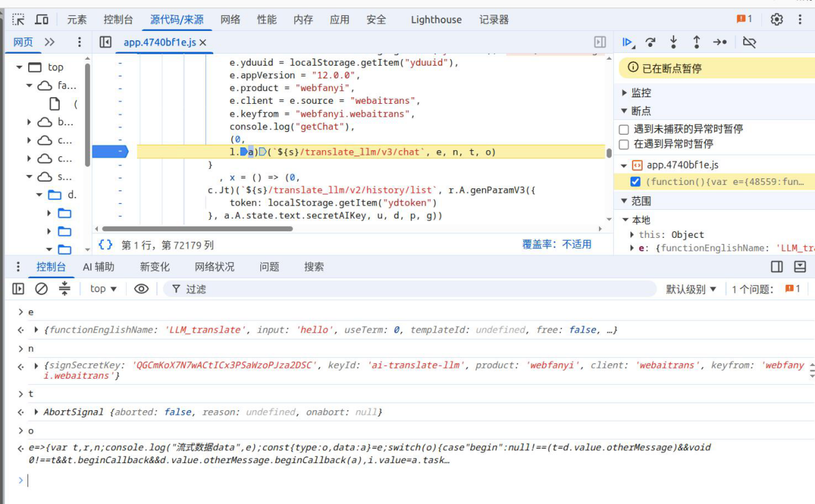Step to next statement icon
This screenshot has height=504, width=815.
tap(720, 42)
